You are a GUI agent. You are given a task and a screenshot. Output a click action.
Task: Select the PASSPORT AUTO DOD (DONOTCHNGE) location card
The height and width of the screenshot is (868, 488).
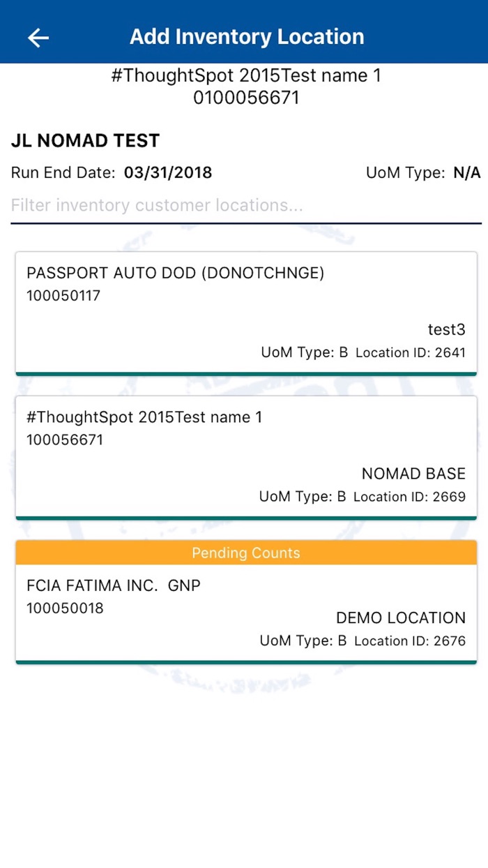245,310
